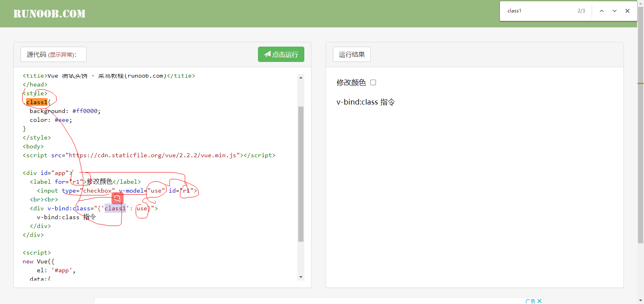Click the v-bind:class 指令 result text
The image size is (644, 304).
(x=365, y=102)
